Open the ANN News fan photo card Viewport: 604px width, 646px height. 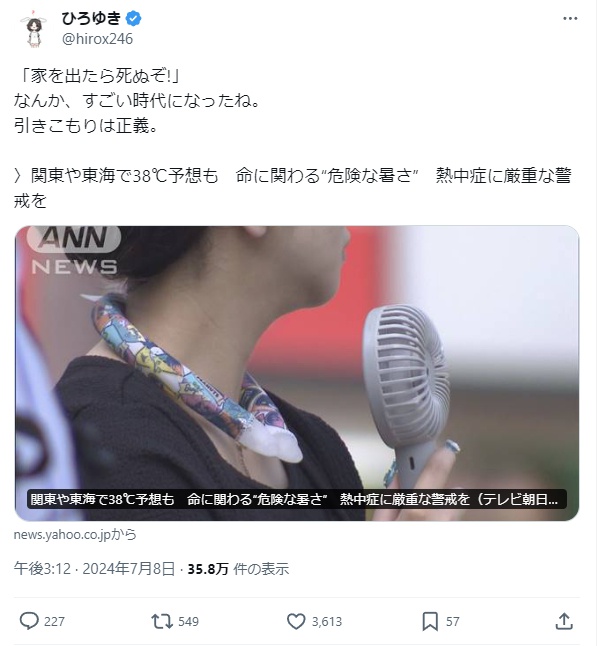click(297, 373)
